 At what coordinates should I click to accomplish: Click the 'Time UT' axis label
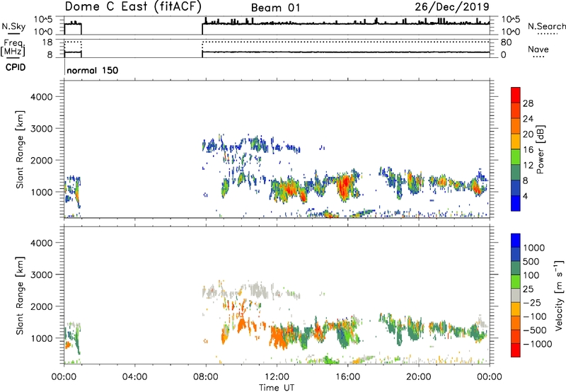point(277,388)
